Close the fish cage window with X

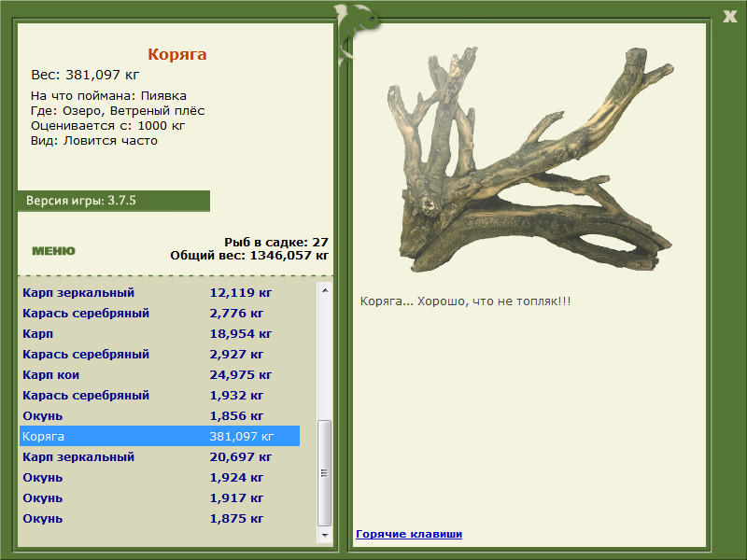(x=729, y=17)
